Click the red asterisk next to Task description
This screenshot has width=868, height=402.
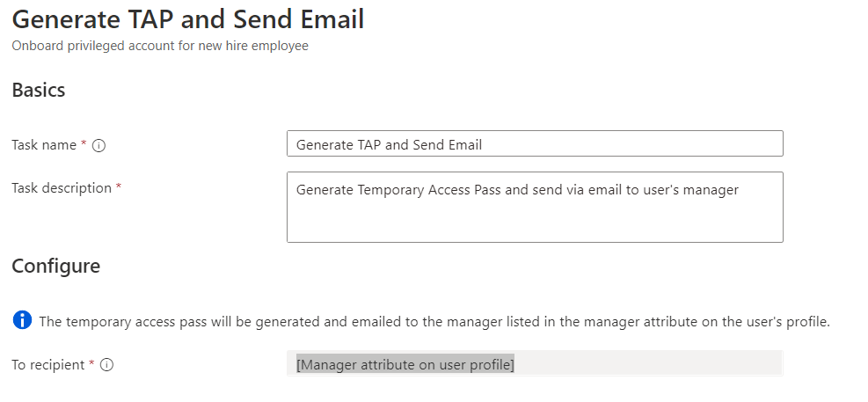click(119, 187)
